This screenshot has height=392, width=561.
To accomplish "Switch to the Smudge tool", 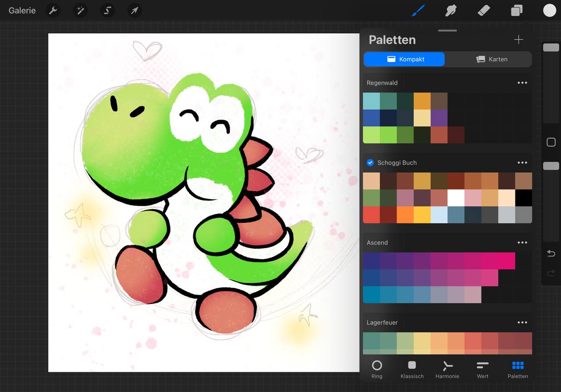I will pos(451,10).
